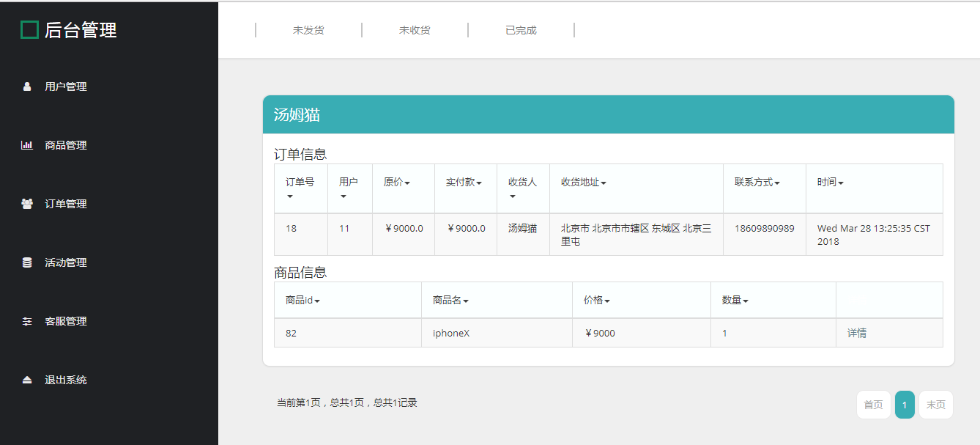This screenshot has width=980, height=445.
Task: Click the eject icon beside 退出系统
Action: click(x=27, y=380)
